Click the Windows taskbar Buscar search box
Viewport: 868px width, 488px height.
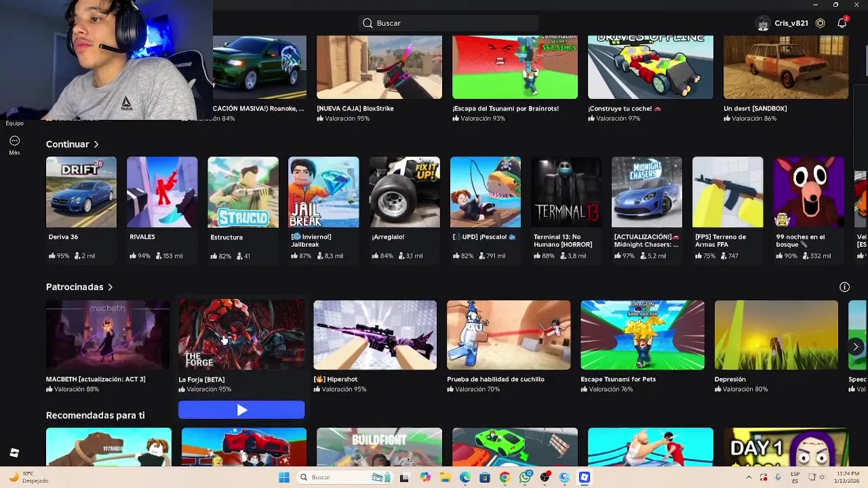tap(346, 477)
